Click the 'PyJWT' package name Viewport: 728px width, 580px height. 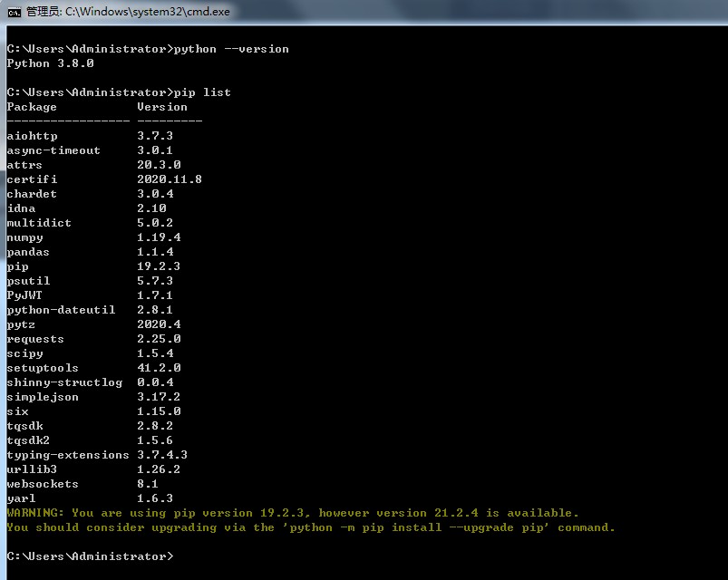tap(24, 295)
